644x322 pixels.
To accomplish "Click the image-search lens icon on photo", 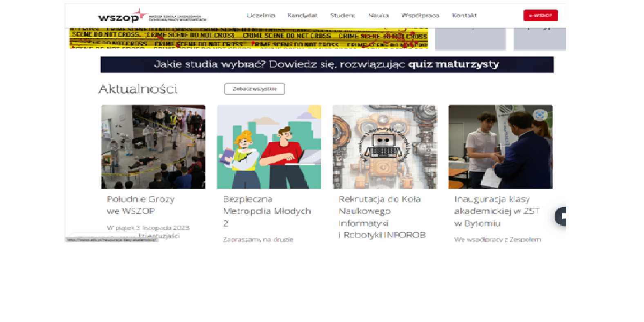I will click(x=540, y=115).
